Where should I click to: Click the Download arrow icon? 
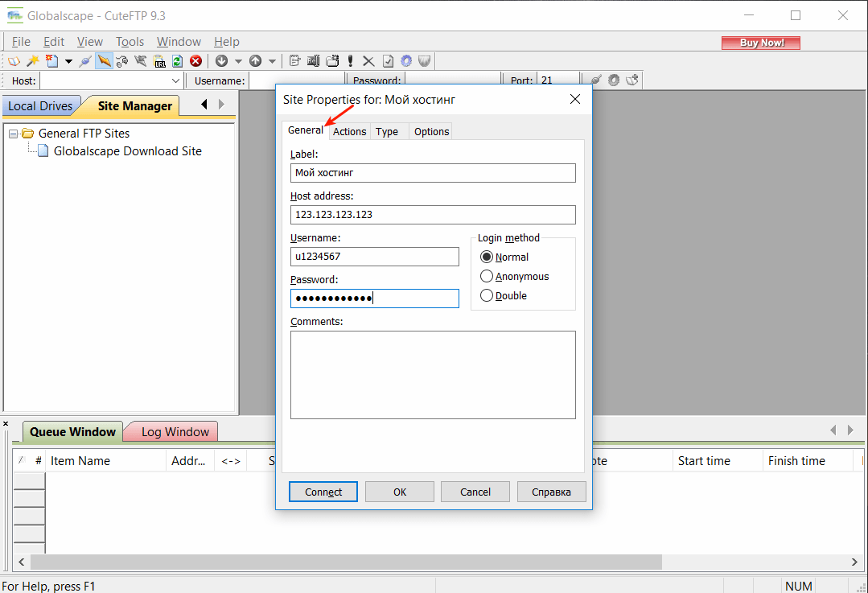pyautogui.click(x=221, y=61)
